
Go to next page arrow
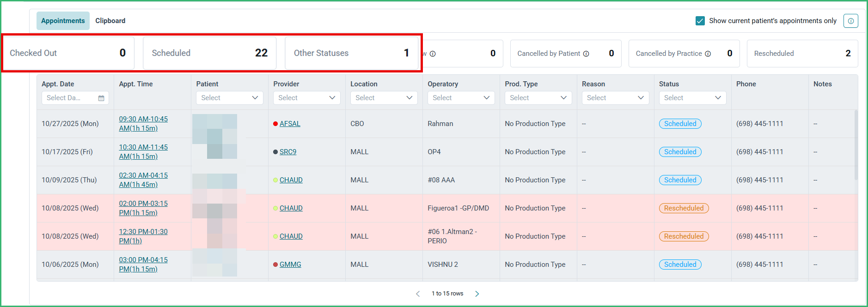pos(477,294)
